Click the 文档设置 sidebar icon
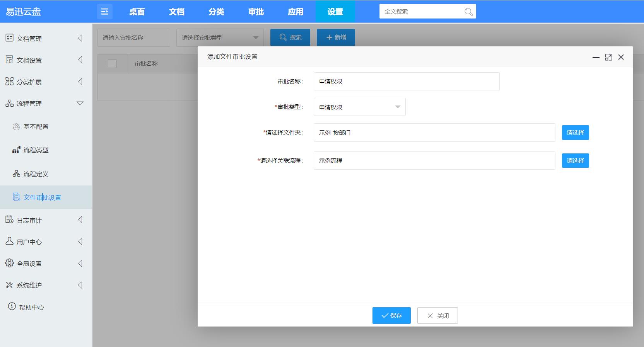 [9, 60]
